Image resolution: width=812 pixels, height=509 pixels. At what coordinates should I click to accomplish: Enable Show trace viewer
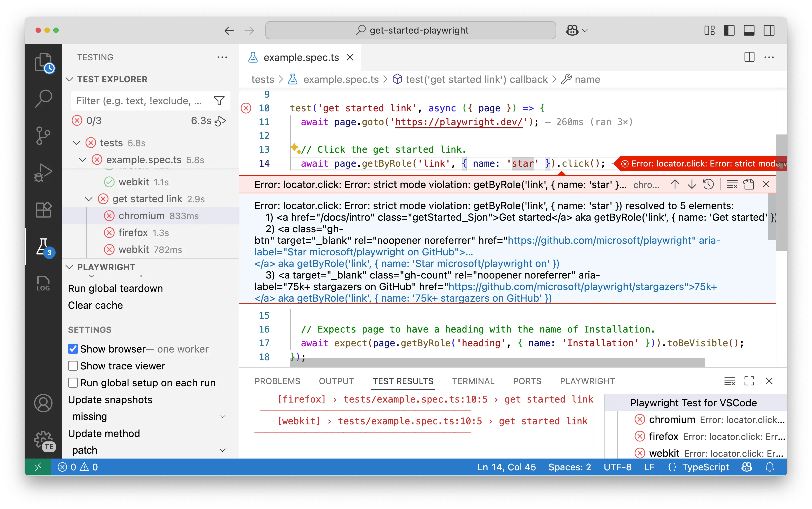tap(73, 366)
